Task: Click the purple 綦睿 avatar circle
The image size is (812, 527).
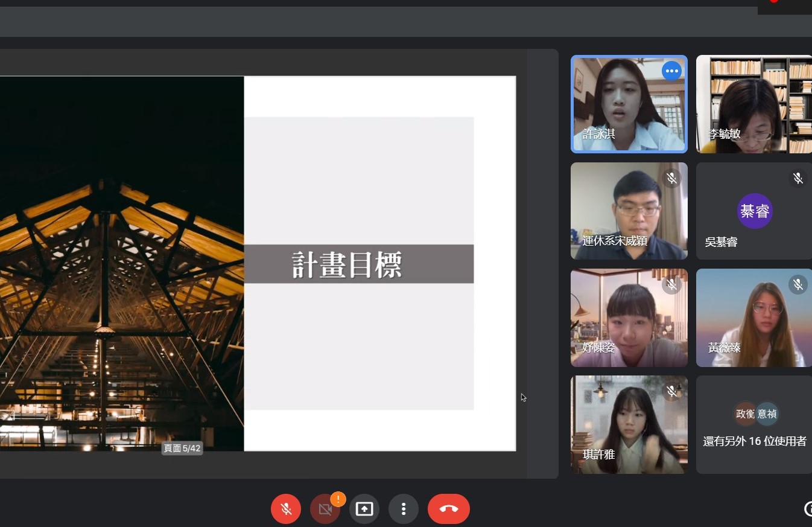Action: [x=754, y=211]
